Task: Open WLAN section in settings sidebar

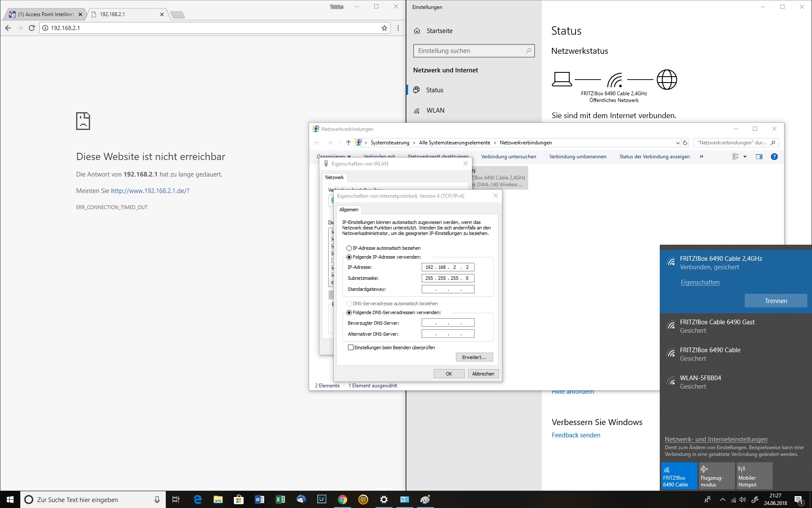Action: (435, 110)
